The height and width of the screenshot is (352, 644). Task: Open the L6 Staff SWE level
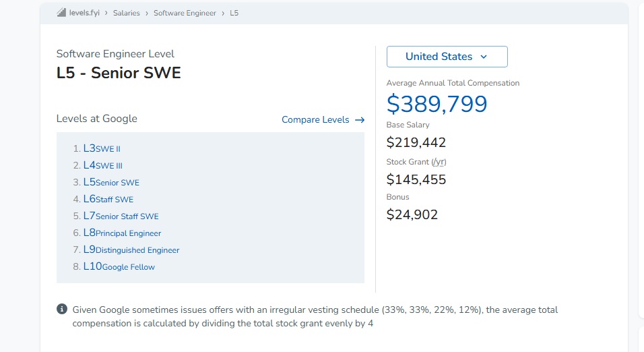click(x=108, y=199)
